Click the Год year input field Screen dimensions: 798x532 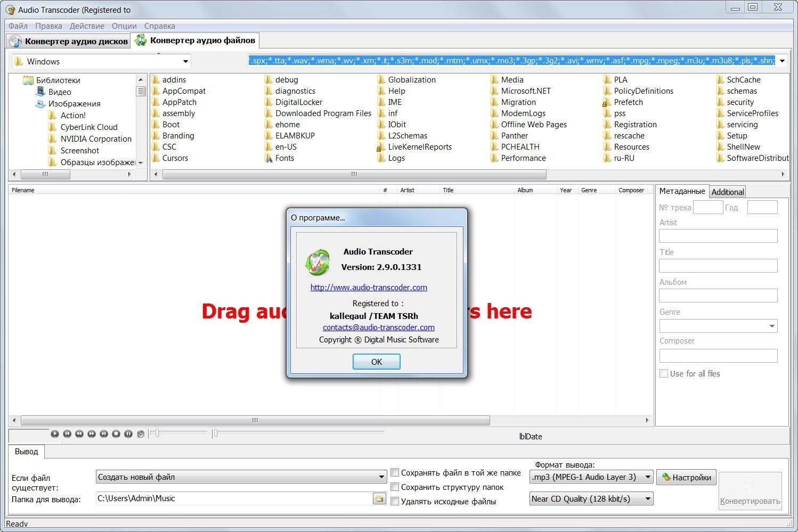point(762,207)
